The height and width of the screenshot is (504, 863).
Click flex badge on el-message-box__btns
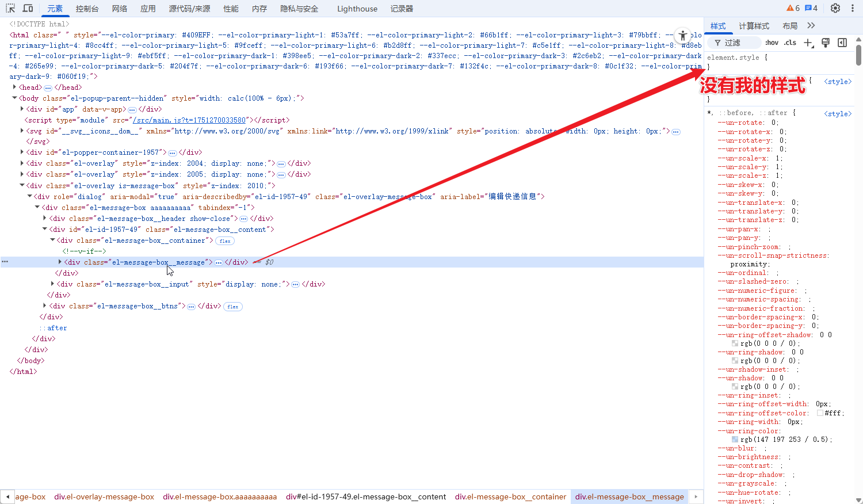click(x=233, y=307)
